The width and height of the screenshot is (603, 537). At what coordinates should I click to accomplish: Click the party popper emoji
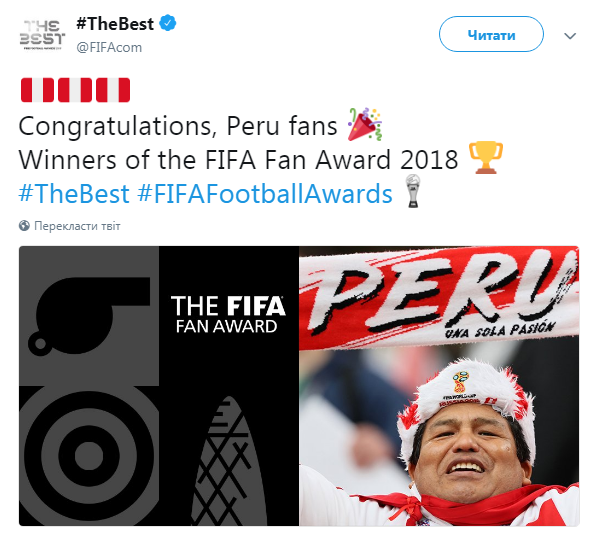pos(365,125)
